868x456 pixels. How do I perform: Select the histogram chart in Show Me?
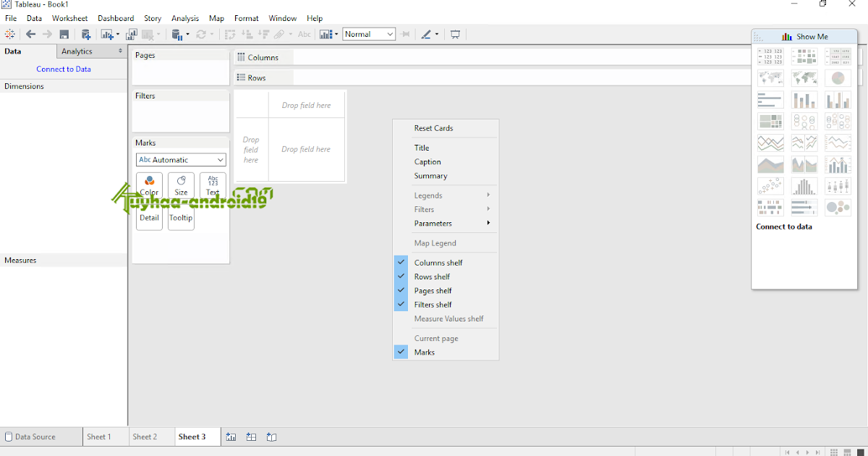point(804,186)
